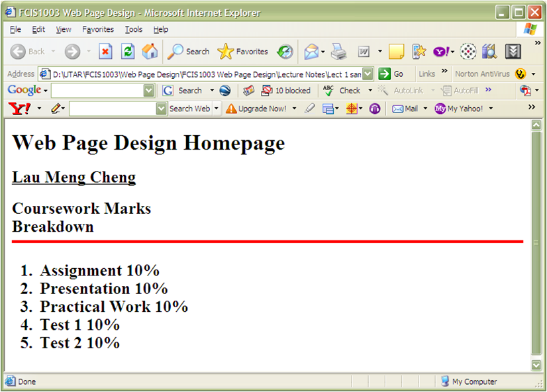The width and height of the screenshot is (547, 392).
Task: Open the Tools menu
Action: point(134,29)
